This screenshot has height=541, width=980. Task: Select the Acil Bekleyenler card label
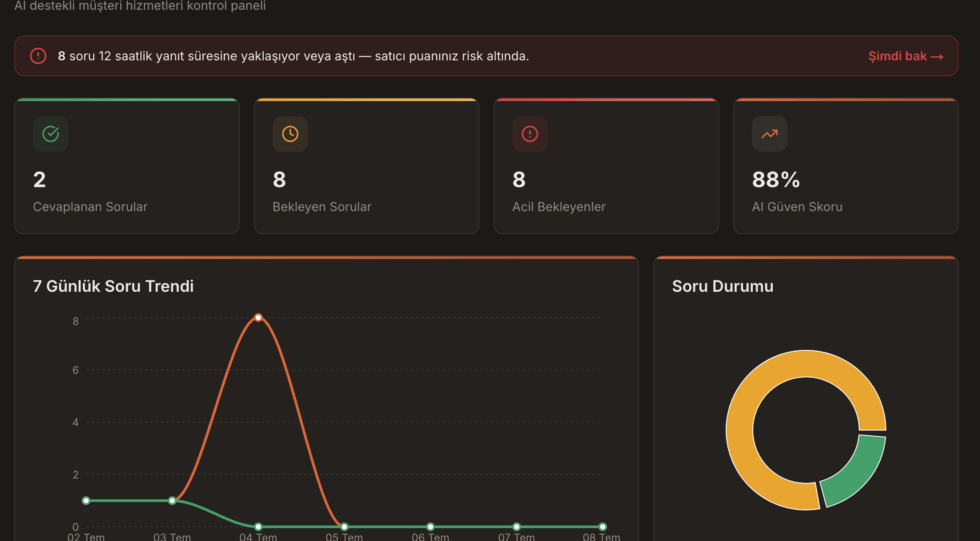pos(559,207)
